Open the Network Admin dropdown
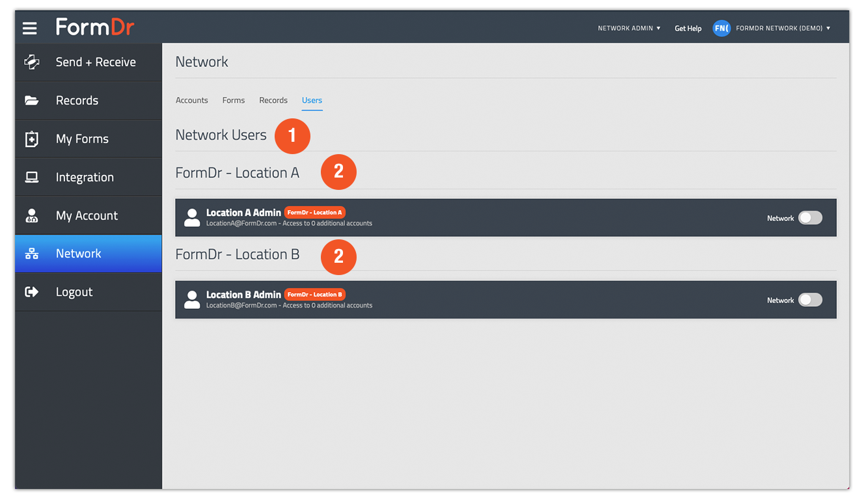Screen dimensions: 861x504 coord(629,29)
